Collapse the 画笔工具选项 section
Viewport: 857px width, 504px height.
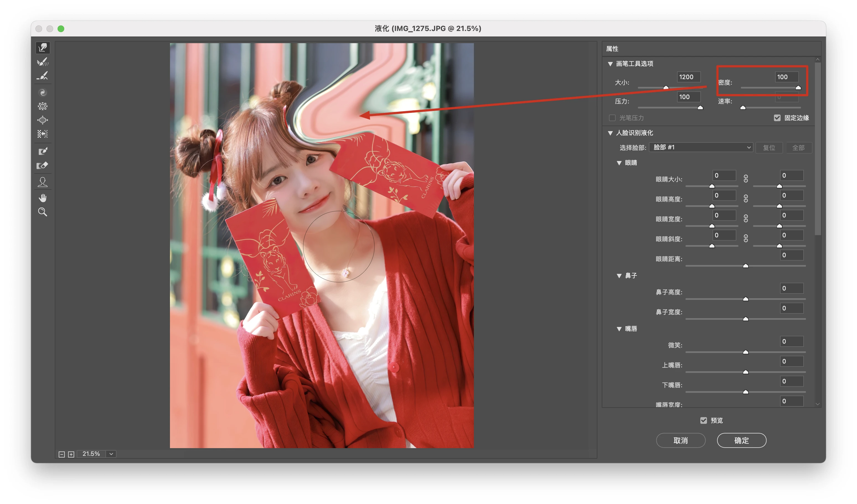click(x=610, y=64)
